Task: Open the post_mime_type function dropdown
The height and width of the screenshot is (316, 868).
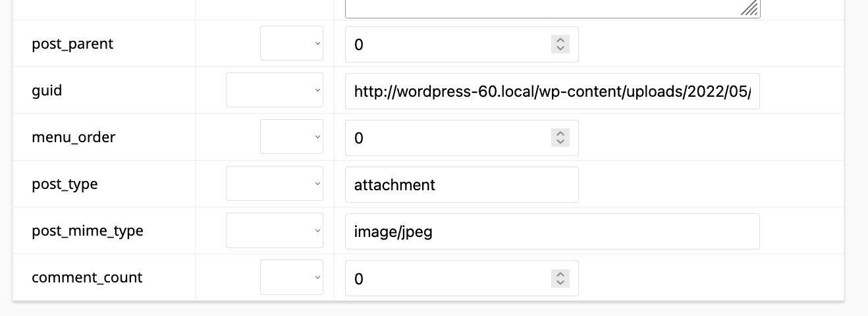Action: (x=275, y=231)
